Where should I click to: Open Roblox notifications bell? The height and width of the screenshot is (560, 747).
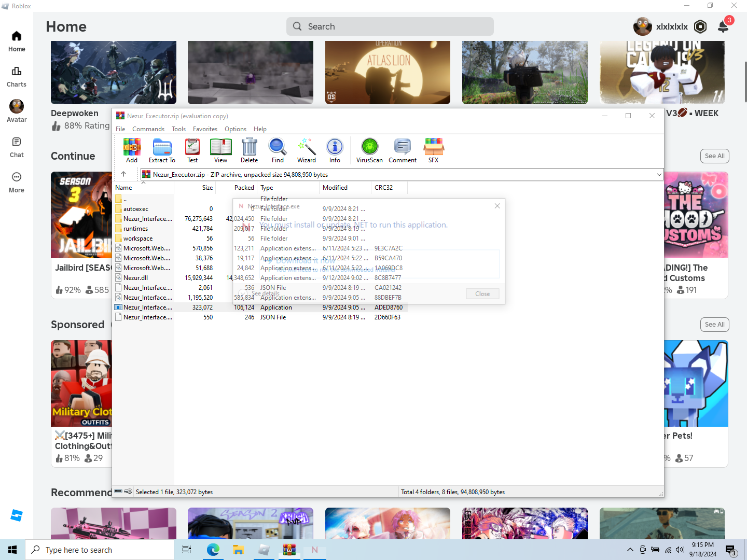tap(723, 26)
